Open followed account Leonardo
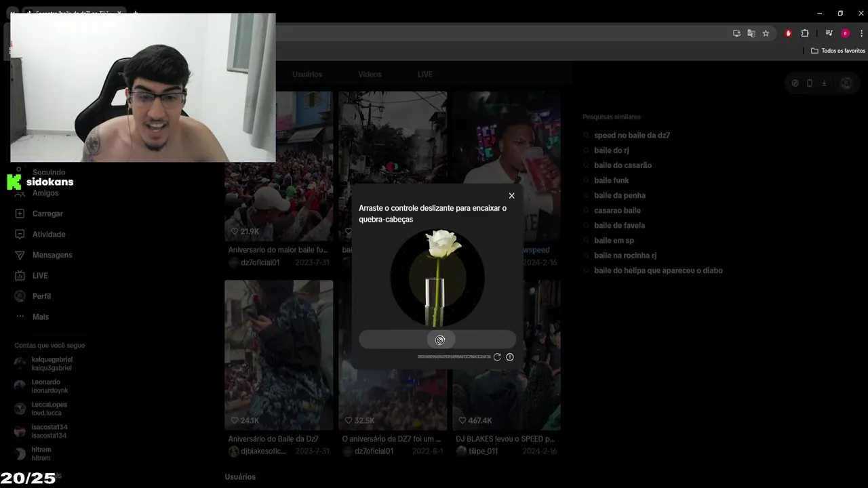Screen dimensions: 868x488 coord(41,386)
